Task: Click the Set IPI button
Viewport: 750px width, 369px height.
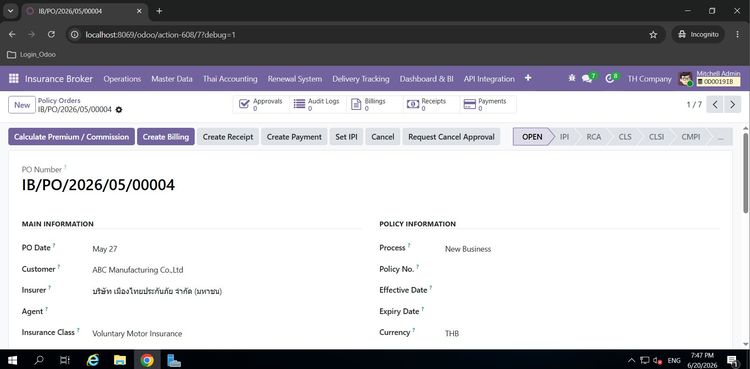Action: coord(346,136)
